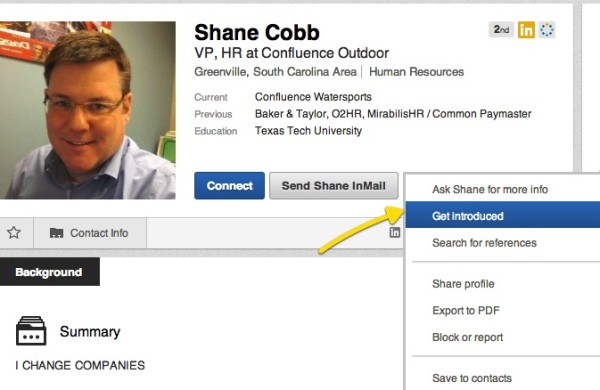Open the Contact Info tab
The height and width of the screenshot is (390, 600).
pyautogui.click(x=90, y=233)
